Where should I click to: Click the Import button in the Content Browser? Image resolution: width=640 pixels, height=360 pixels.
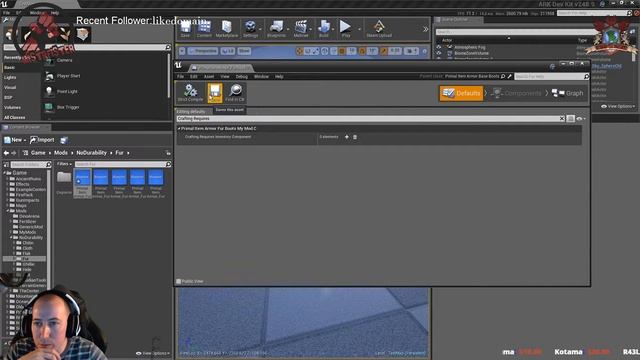tap(42, 140)
